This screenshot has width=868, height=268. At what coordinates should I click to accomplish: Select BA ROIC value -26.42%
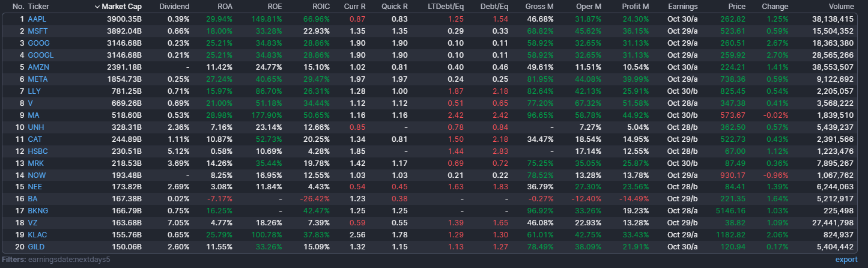point(315,198)
